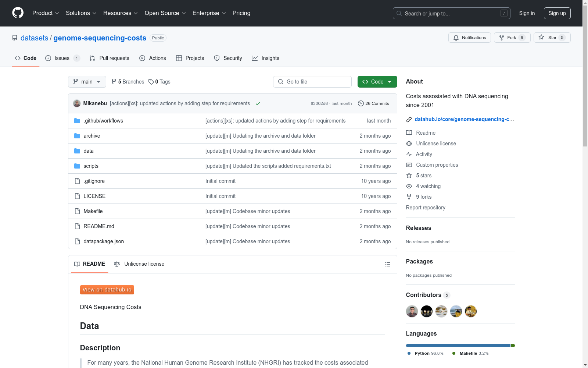Click the fourth contributor avatar

click(x=456, y=311)
